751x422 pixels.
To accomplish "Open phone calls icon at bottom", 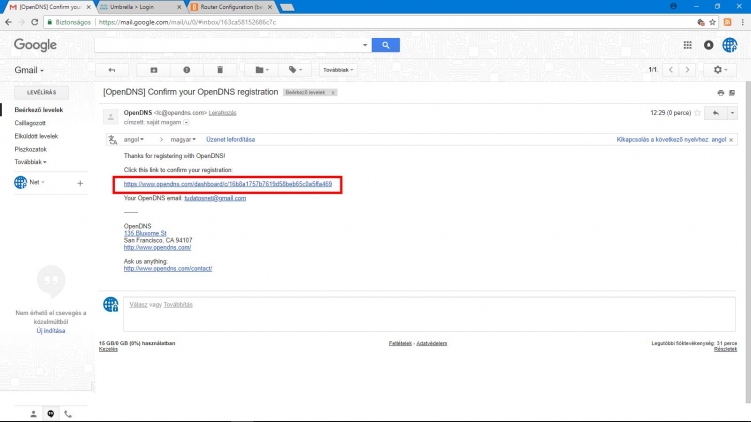I will (x=68, y=414).
